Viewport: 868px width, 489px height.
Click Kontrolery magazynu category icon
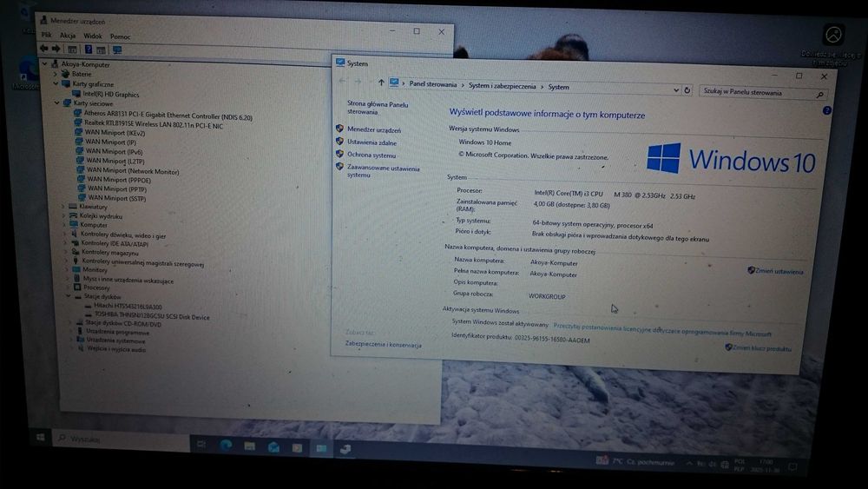click(x=76, y=252)
